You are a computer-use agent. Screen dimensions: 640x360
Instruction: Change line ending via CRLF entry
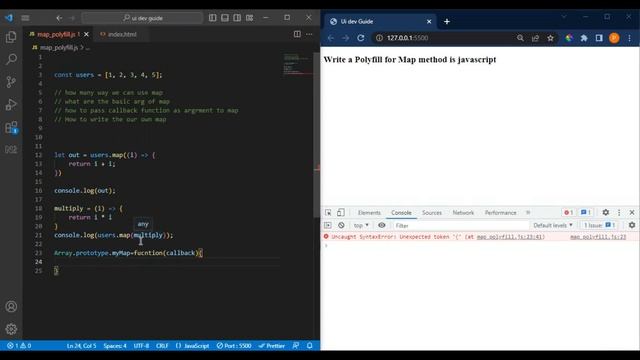(162, 346)
